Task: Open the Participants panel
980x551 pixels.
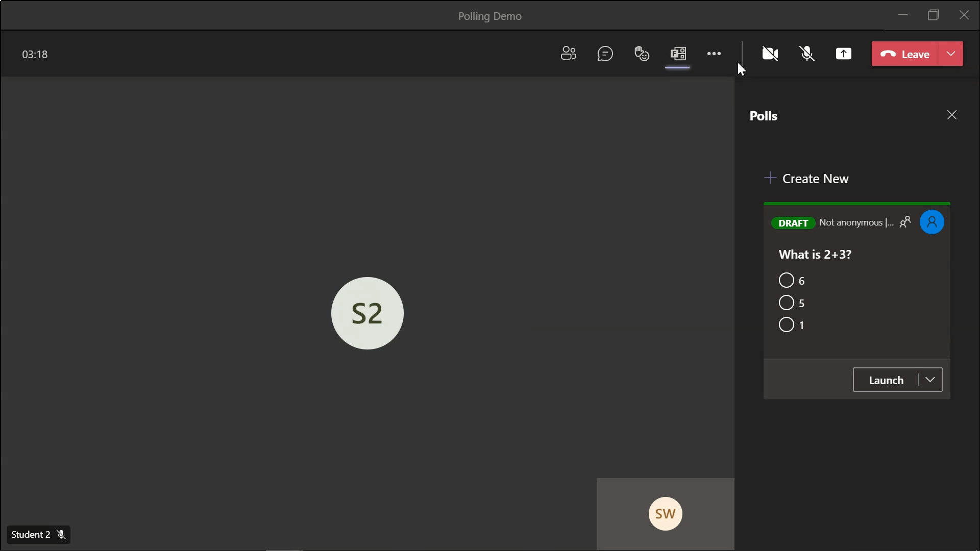Action: [x=568, y=53]
